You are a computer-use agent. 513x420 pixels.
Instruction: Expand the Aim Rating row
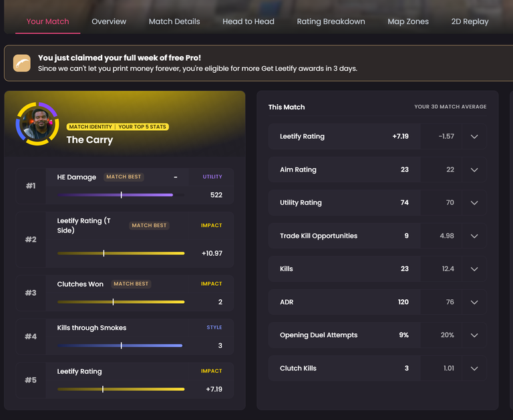474,170
